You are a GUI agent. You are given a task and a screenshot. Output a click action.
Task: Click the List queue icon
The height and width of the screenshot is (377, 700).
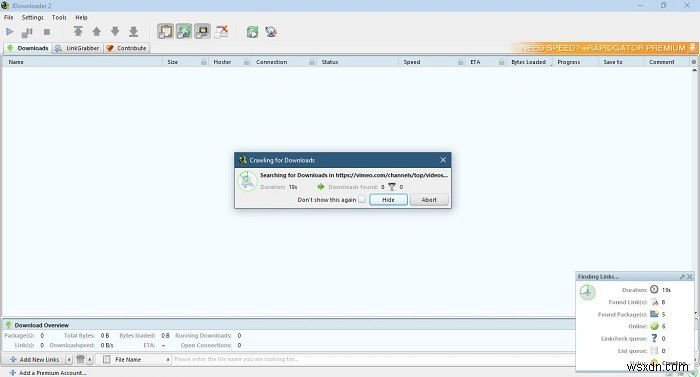click(654, 351)
